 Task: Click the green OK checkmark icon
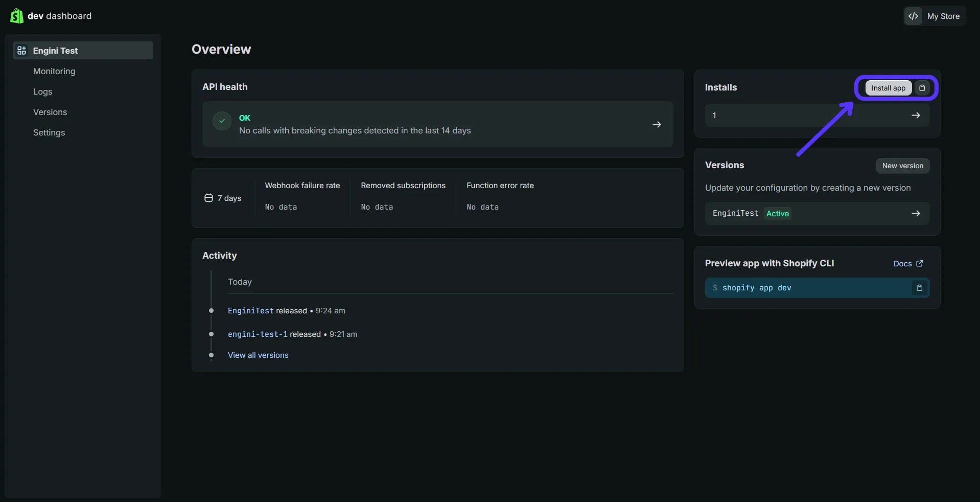pos(222,121)
